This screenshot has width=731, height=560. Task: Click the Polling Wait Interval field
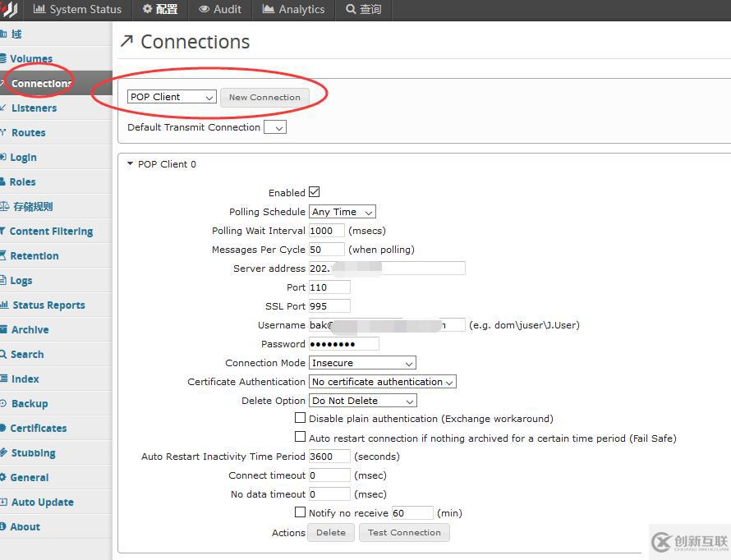tap(327, 231)
